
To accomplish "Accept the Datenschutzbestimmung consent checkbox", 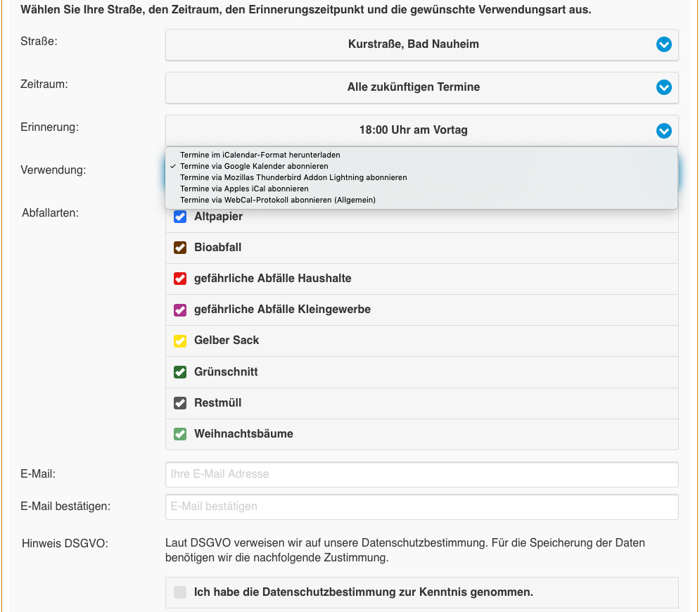I will 180,592.
